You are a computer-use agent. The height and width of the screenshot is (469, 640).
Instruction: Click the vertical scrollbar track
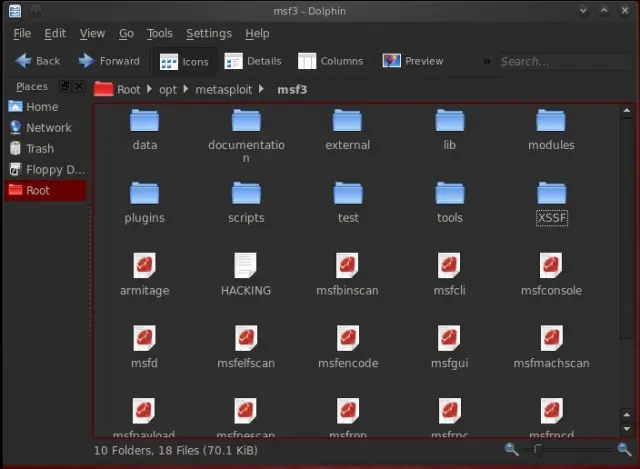[x=627, y=264]
